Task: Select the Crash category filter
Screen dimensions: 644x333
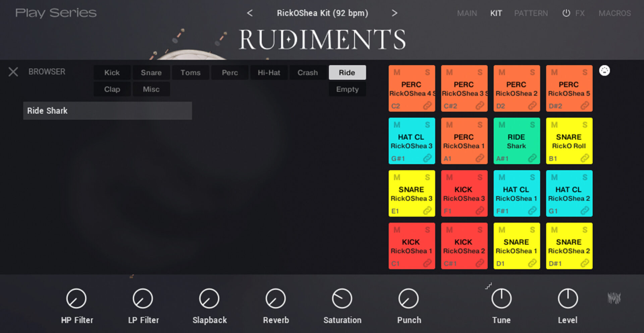Action: tap(308, 72)
